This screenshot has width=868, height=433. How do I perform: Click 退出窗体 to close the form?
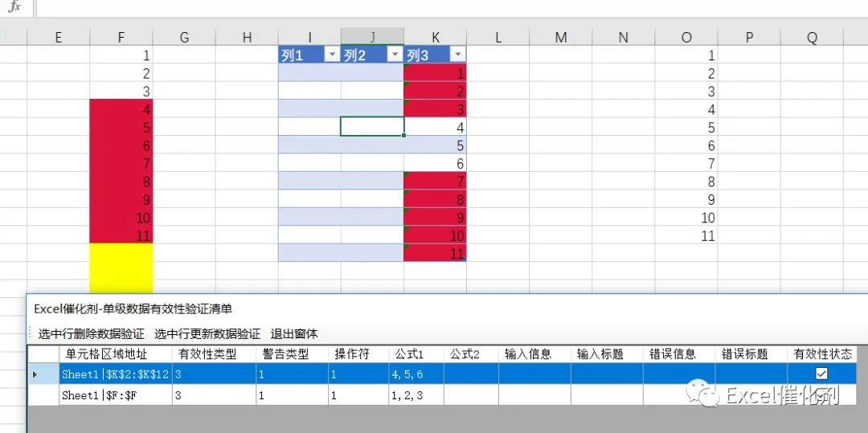[294, 334]
